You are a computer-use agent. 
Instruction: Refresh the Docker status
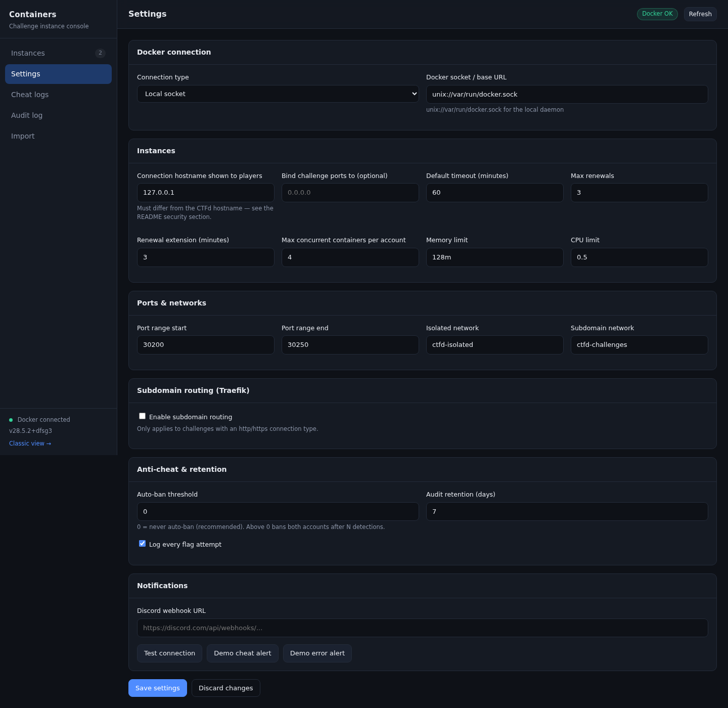click(700, 14)
